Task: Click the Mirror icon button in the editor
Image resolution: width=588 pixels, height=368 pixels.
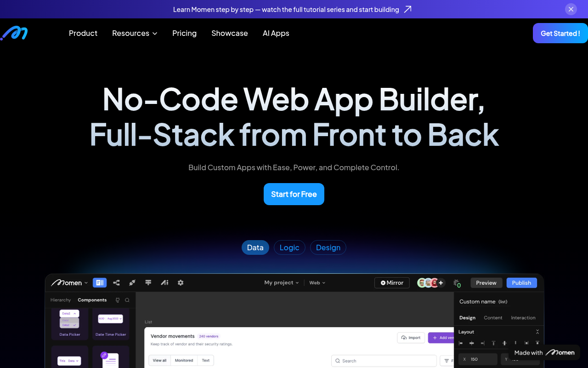Action: [x=392, y=282]
